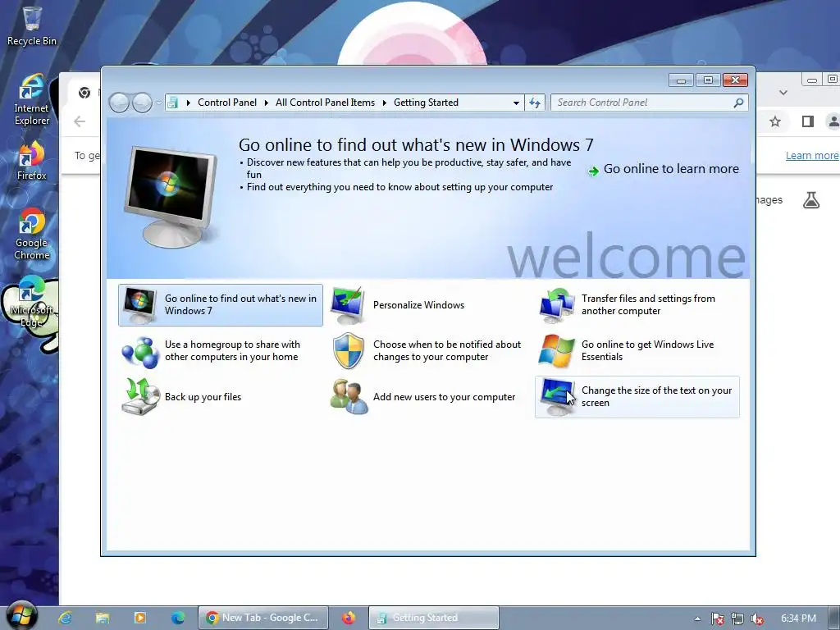Click Chrome's back arrow behind the window
This screenshot has height=630, width=840.
(80, 121)
